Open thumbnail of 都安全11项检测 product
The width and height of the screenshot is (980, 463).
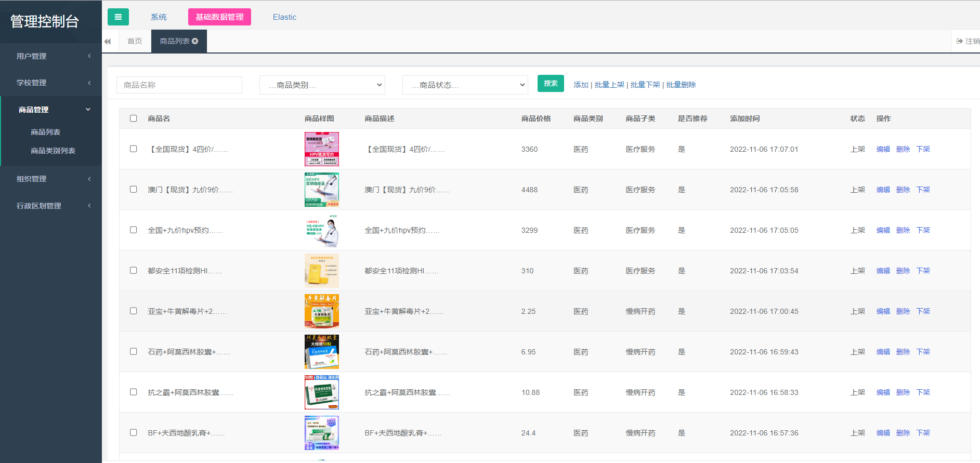point(322,271)
